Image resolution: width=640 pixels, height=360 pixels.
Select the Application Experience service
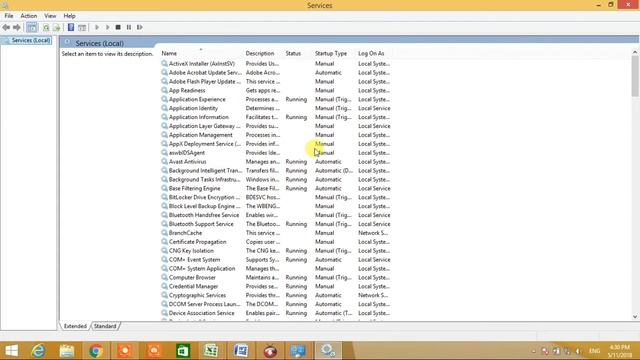click(276, 100)
